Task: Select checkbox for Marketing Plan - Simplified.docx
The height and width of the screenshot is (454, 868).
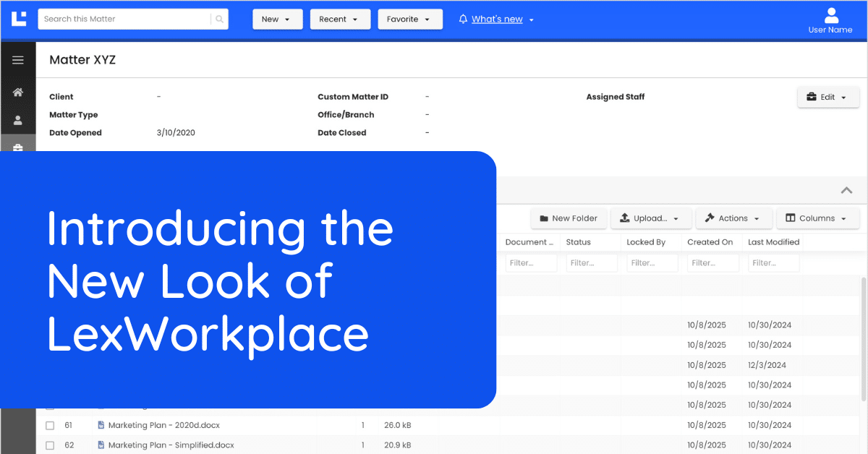Action: [50, 445]
